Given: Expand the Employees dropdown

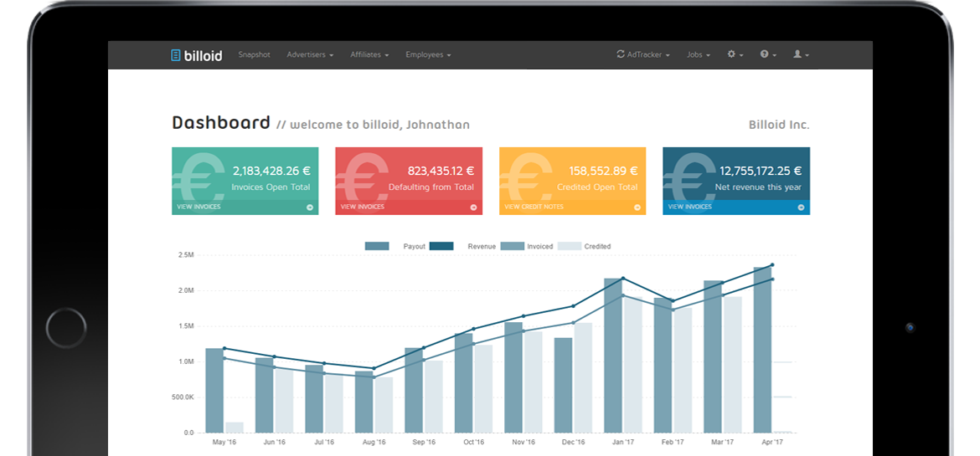Looking at the screenshot, I should [428, 55].
